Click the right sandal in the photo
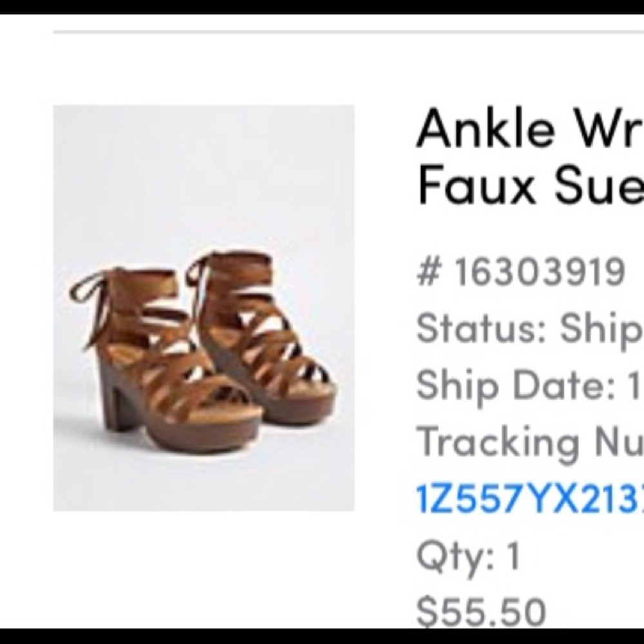Image resolution: width=644 pixels, height=644 pixels. [x=270, y=341]
